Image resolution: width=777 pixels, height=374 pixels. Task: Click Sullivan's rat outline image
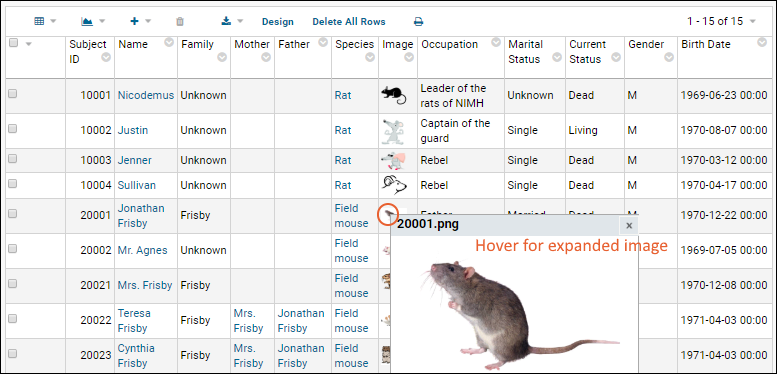tap(394, 185)
